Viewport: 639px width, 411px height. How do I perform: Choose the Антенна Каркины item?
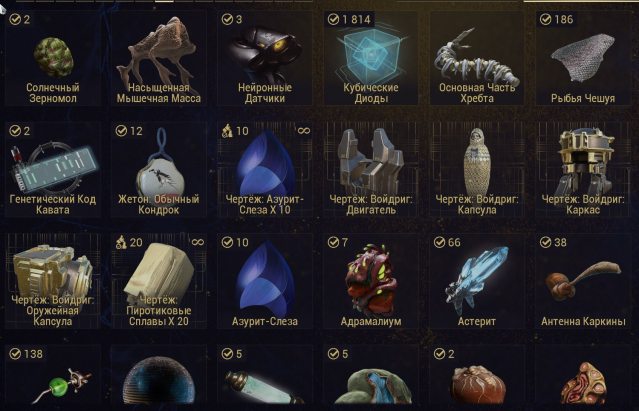[583, 281]
